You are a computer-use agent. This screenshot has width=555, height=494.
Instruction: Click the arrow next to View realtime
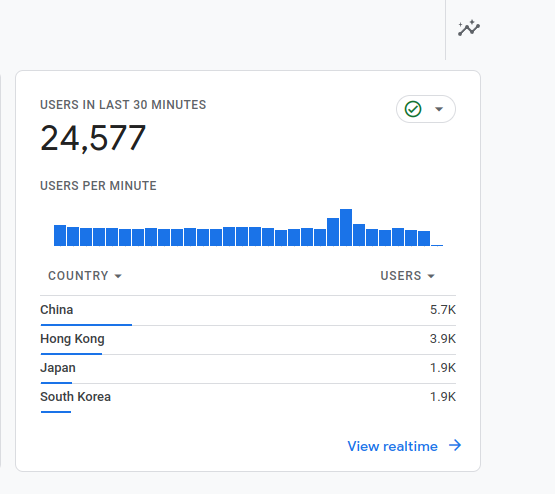[x=455, y=445]
